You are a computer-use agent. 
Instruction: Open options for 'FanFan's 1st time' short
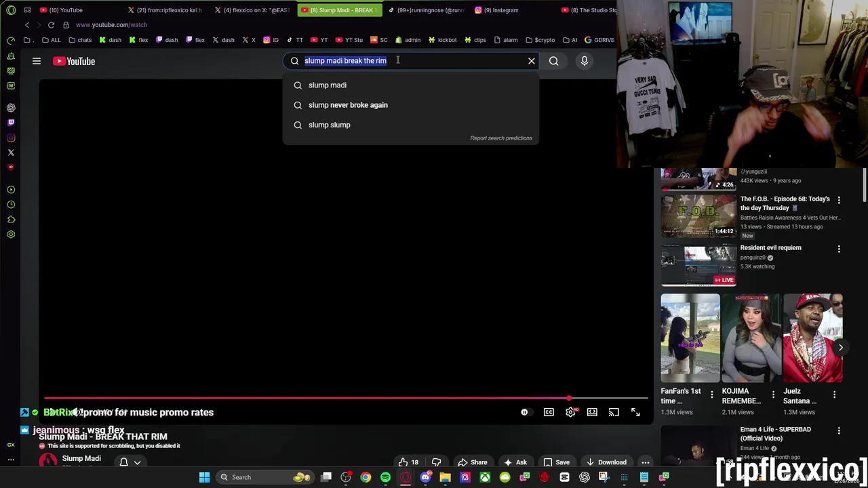711,394
